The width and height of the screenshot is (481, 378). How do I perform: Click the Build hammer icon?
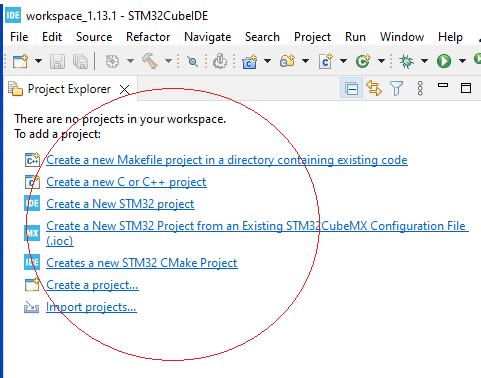[150, 61]
